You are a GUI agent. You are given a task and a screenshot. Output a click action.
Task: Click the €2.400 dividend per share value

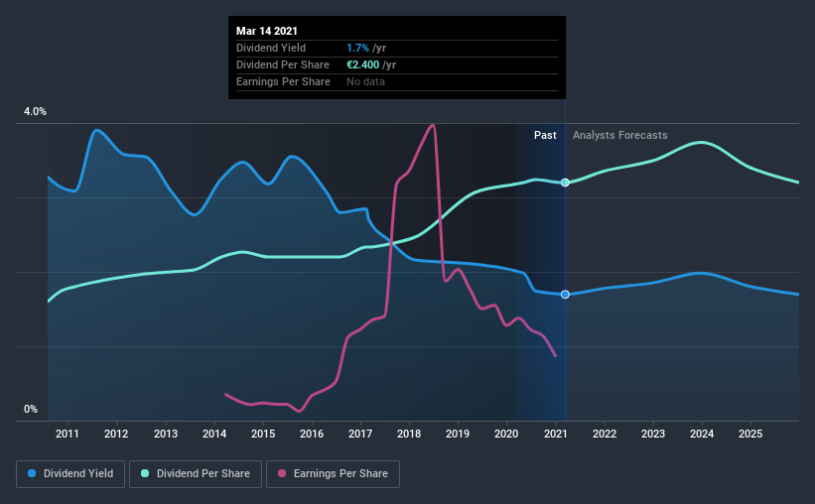click(x=362, y=64)
